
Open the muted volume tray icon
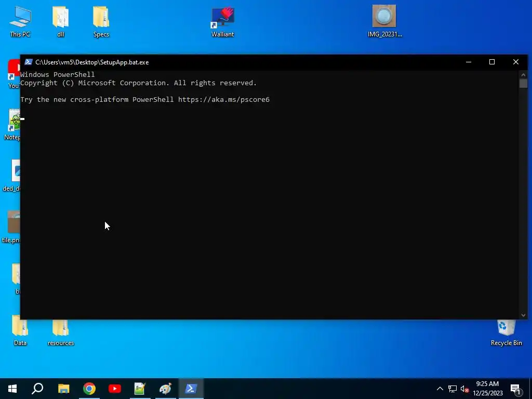(464, 389)
